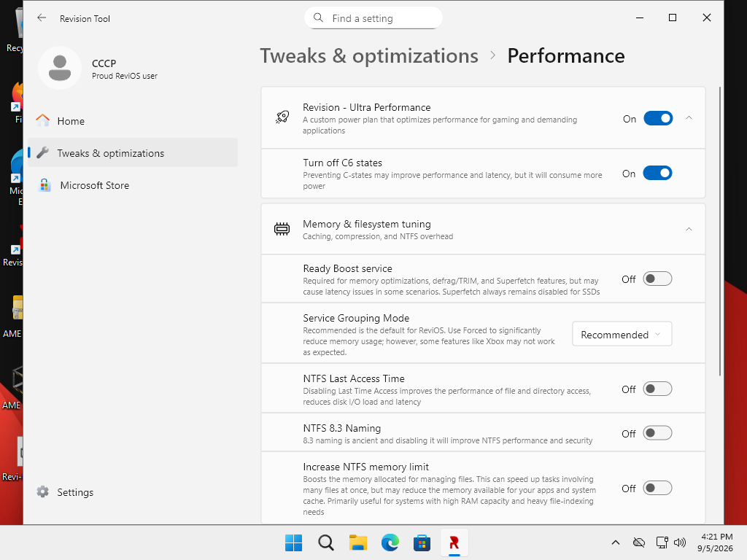This screenshot has height=560, width=747.
Task: Click the search magnifier icon
Action: (318, 18)
